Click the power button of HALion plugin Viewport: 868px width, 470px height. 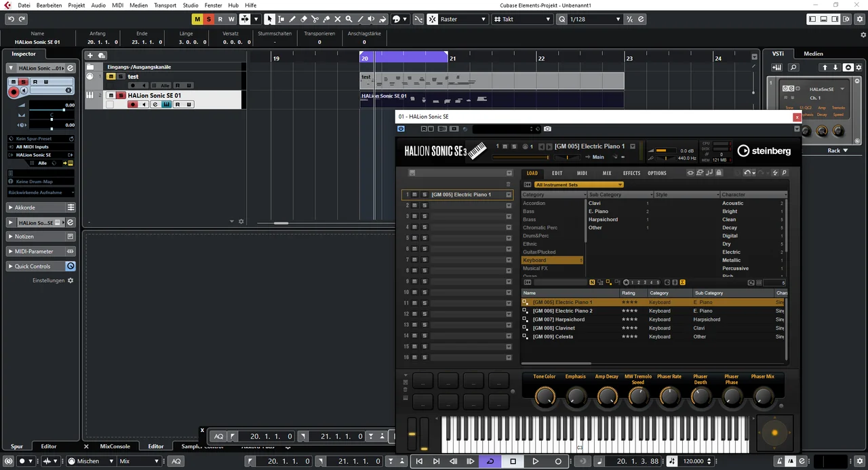pyautogui.click(x=401, y=128)
